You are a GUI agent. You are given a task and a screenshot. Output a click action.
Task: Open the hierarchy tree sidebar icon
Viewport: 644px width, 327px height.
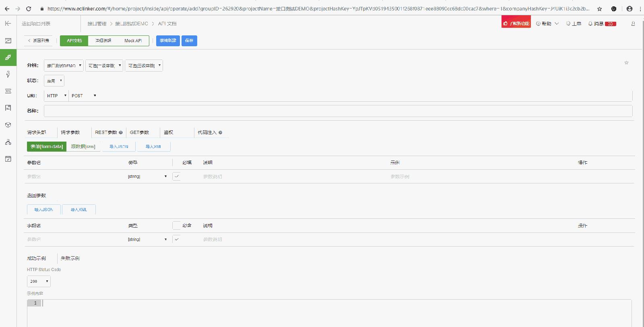(x=8, y=142)
